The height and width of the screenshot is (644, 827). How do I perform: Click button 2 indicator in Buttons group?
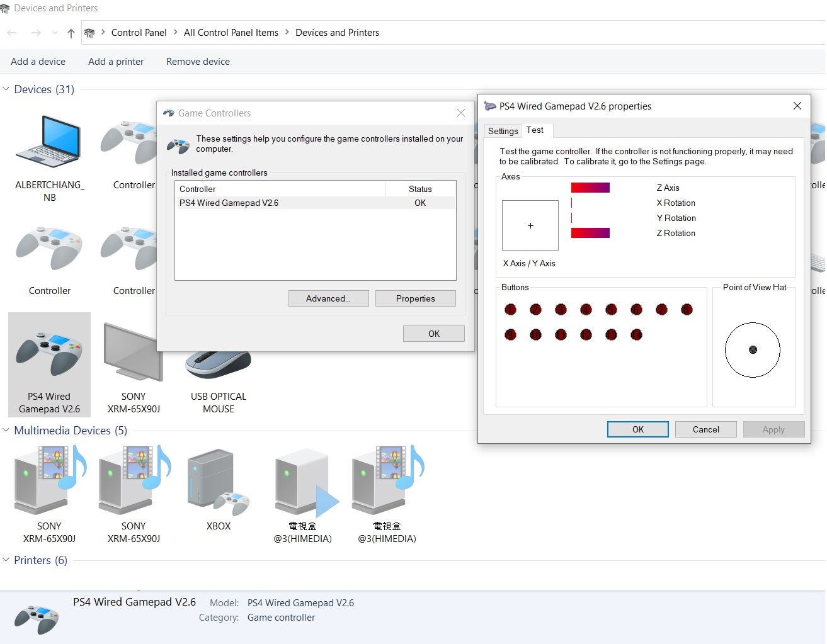click(x=535, y=309)
